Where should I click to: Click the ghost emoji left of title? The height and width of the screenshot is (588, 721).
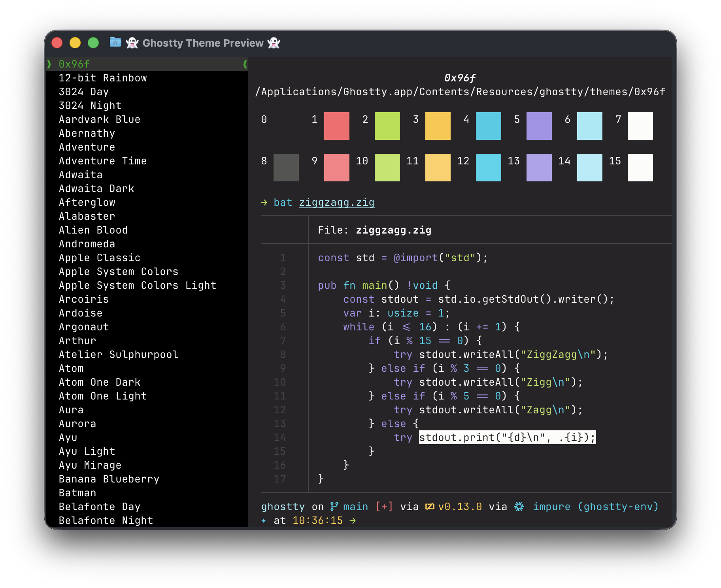click(132, 43)
